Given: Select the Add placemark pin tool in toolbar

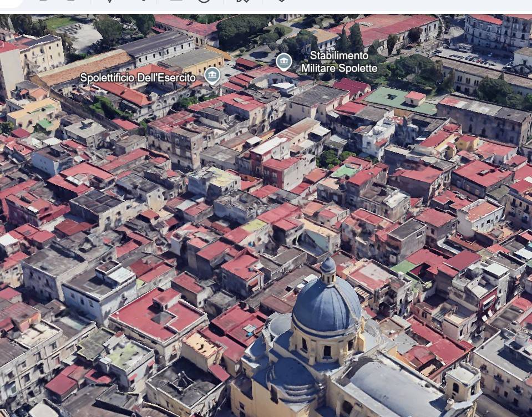Looking at the screenshot, I should (109, 1).
